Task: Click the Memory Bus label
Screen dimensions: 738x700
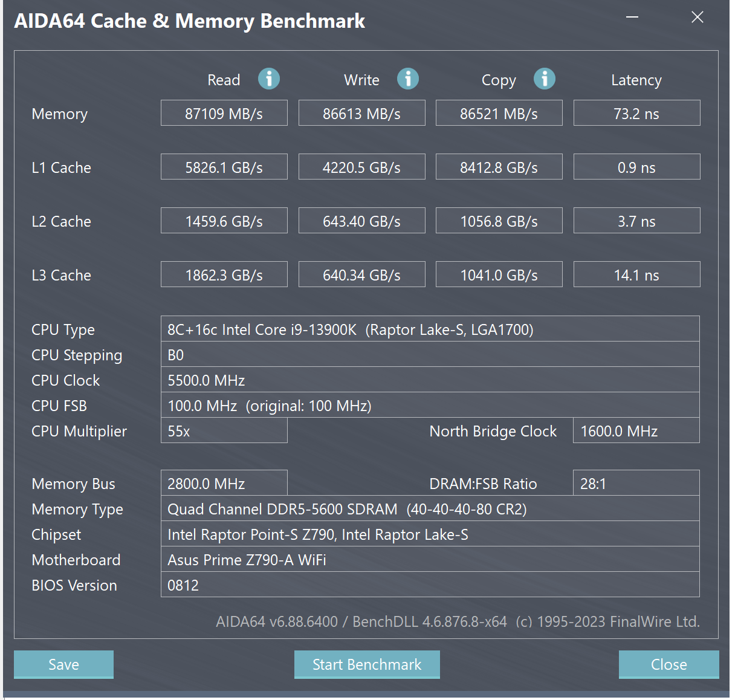Action: tap(73, 484)
